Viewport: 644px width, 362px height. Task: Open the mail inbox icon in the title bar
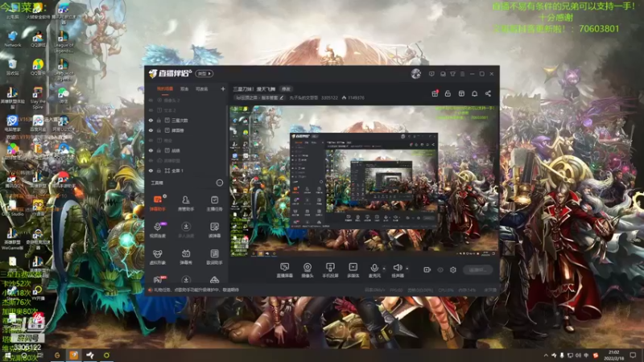443,74
